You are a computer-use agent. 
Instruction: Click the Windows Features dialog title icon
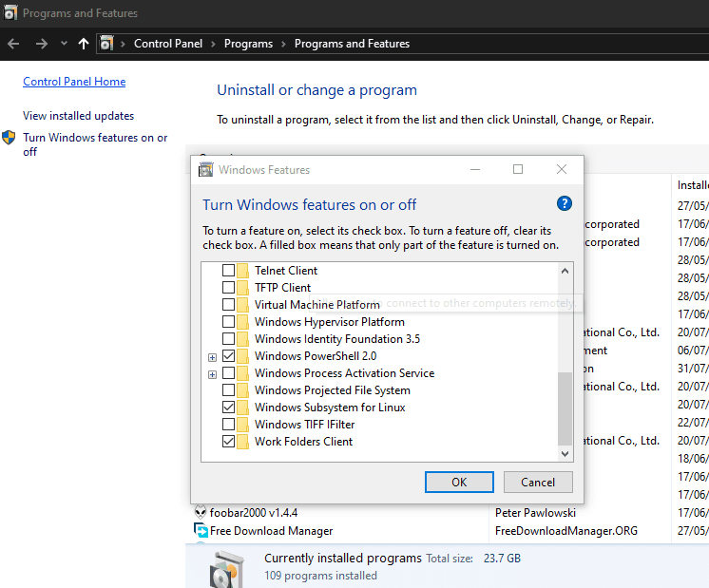(205, 169)
